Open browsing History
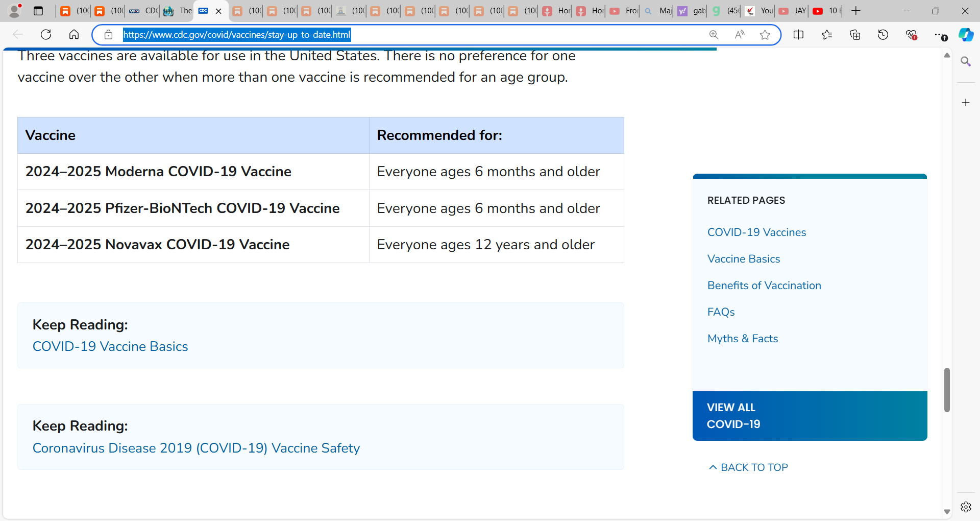Viewport: 980px width, 521px height. click(883, 35)
